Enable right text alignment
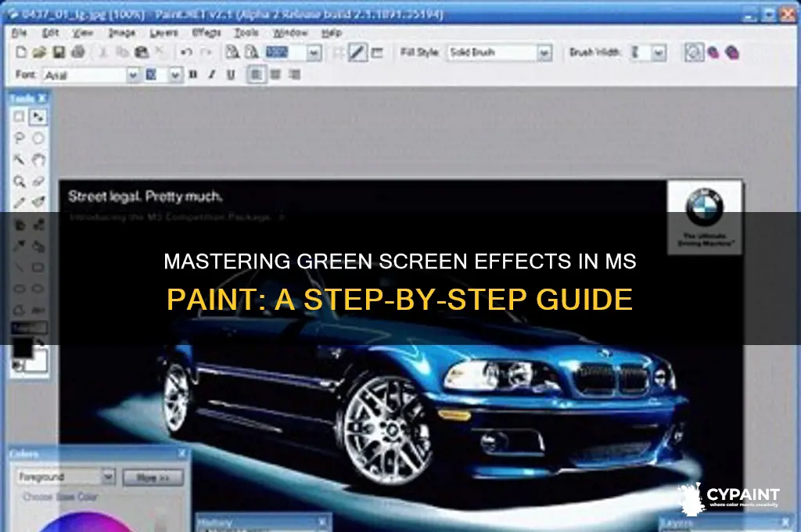 [294, 75]
